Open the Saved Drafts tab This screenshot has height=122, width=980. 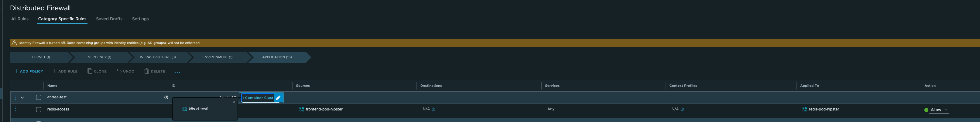coord(109,19)
